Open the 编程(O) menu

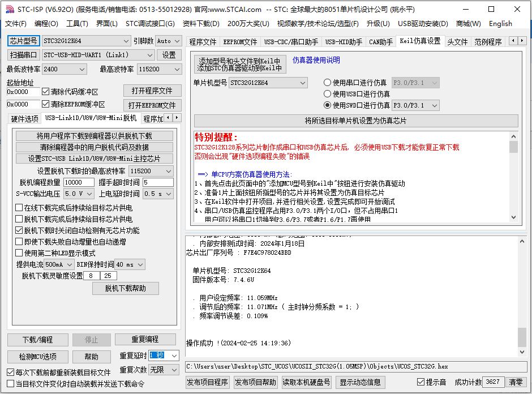[46, 24]
